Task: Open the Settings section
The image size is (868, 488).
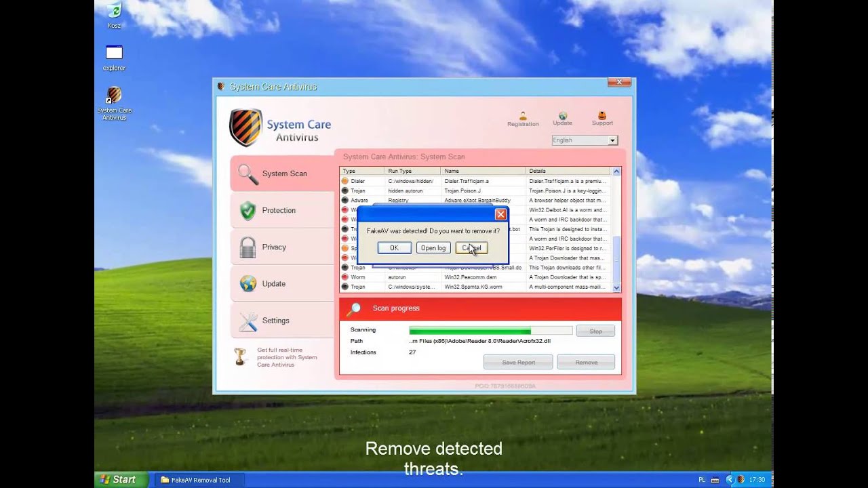Action: click(x=281, y=320)
